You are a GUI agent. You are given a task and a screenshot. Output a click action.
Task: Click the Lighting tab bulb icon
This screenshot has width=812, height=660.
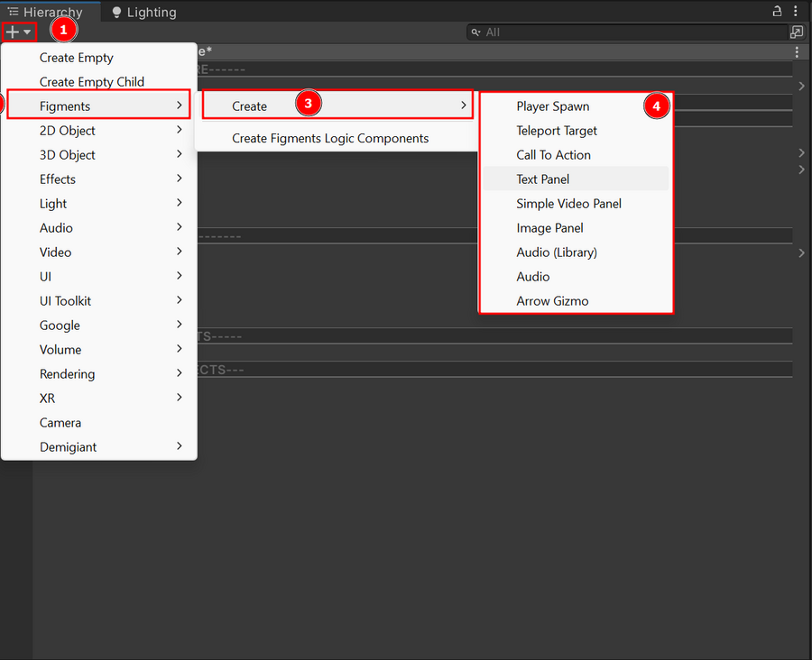116,12
